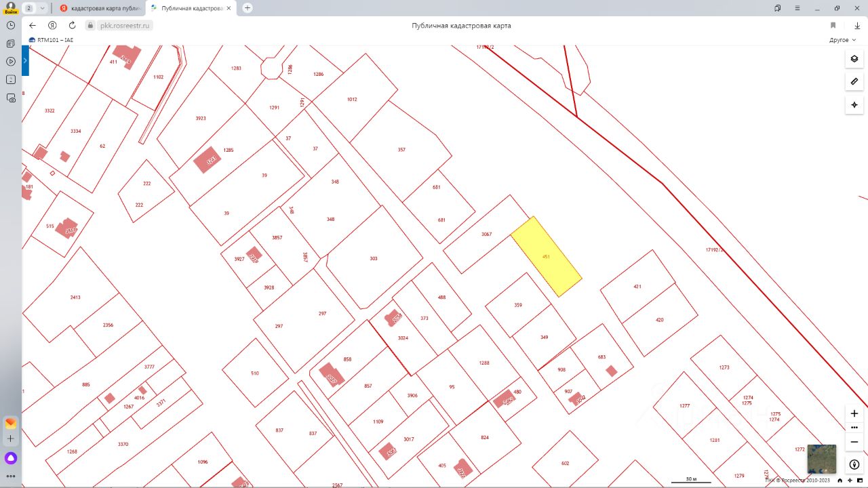Select the yellow highlighted parcel 451

(x=546, y=257)
